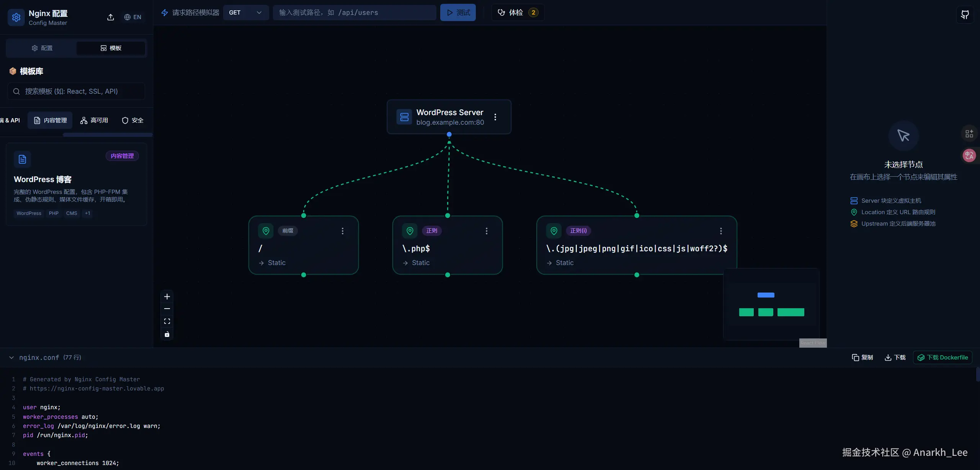Switch to the 配置 tab

[42, 48]
